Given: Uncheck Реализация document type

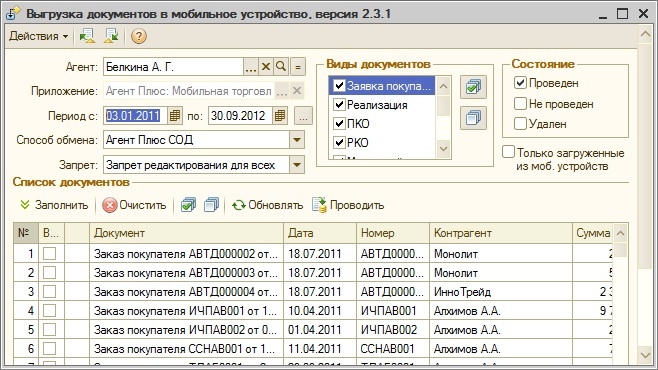Looking at the screenshot, I should click(x=339, y=104).
